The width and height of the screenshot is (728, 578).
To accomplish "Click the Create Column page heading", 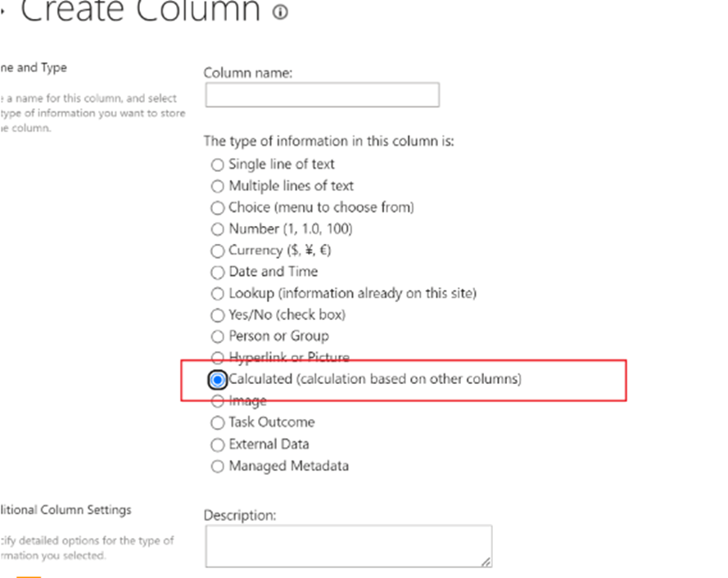I will 140,10.
